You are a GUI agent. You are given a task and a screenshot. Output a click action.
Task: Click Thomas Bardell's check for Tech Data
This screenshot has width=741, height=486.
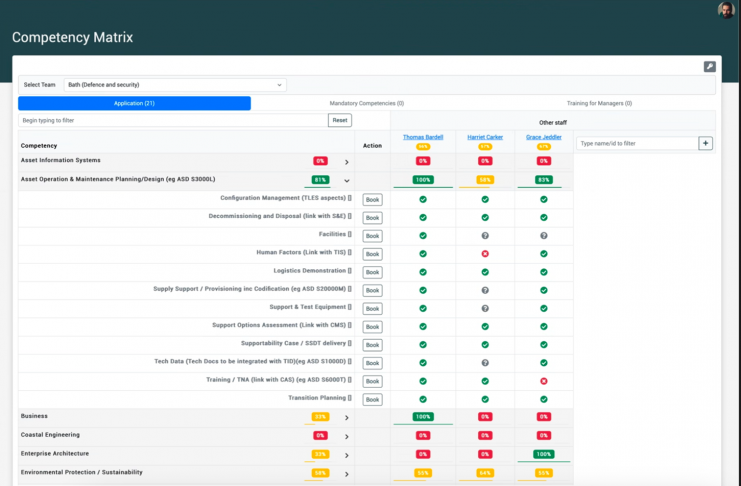423,363
